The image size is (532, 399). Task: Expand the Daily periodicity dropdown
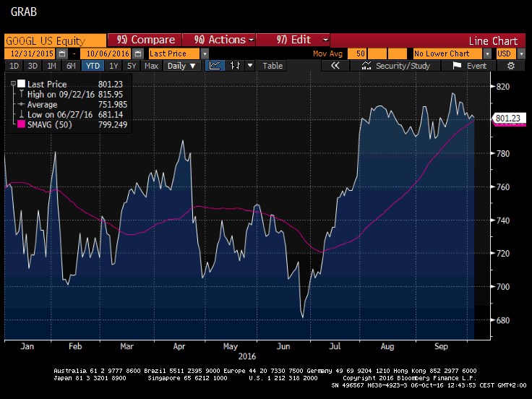click(x=182, y=66)
